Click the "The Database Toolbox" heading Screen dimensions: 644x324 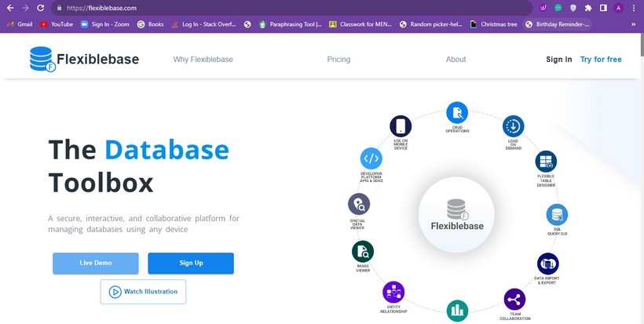(x=138, y=166)
